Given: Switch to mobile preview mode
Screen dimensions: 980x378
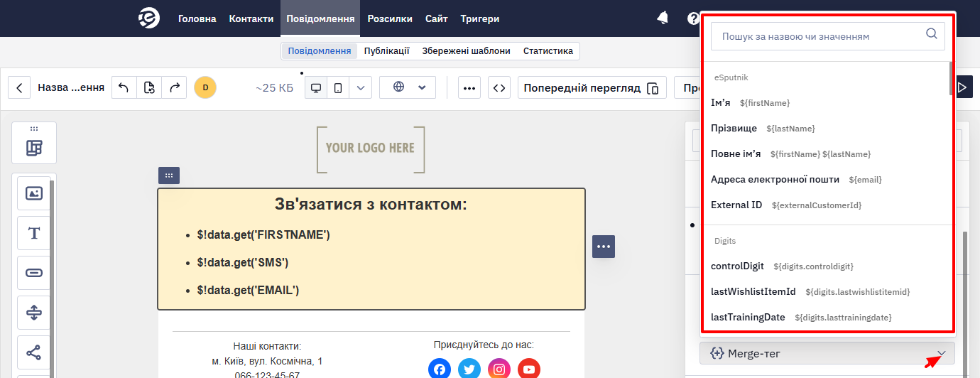Looking at the screenshot, I should tap(338, 88).
